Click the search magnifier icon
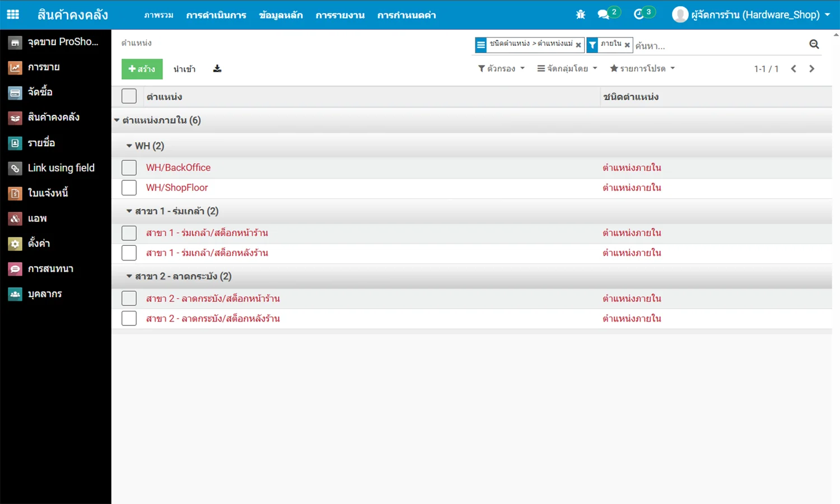This screenshot has width=840, height=504. (x=814, y=44)
